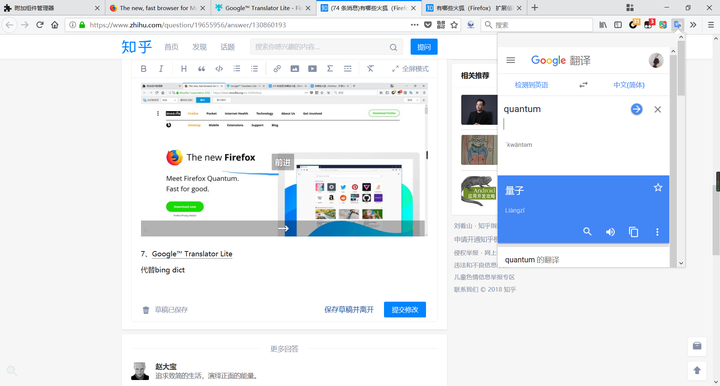This screenshot has width=720, height=386.
Task: Insert a horizontal divider line in the editor
Action: tap(348, 68)
